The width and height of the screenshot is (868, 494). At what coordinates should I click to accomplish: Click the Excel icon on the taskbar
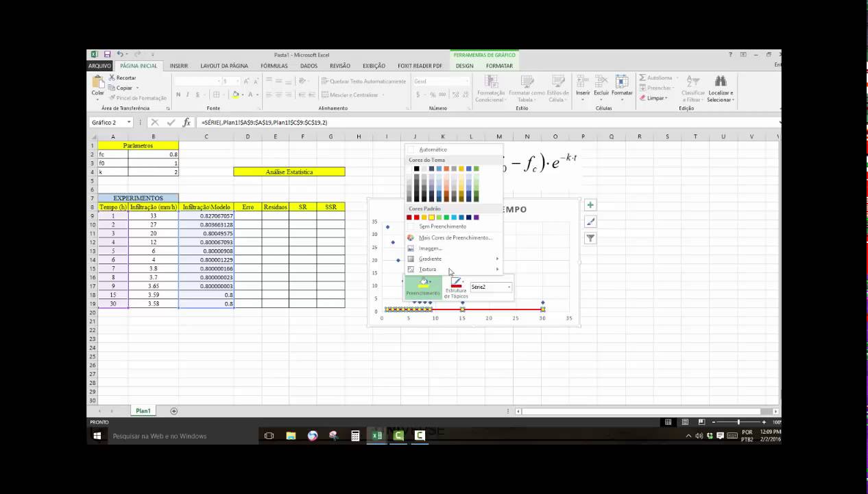click(376, 436)
